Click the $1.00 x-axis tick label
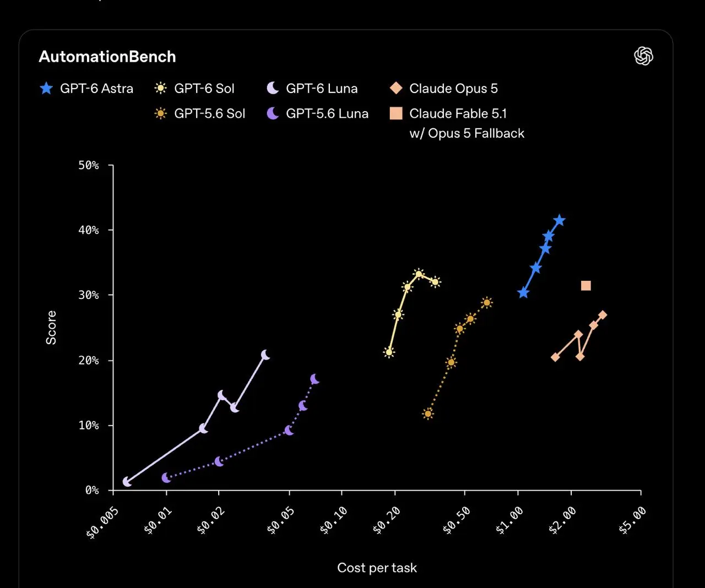 [509, 521]
